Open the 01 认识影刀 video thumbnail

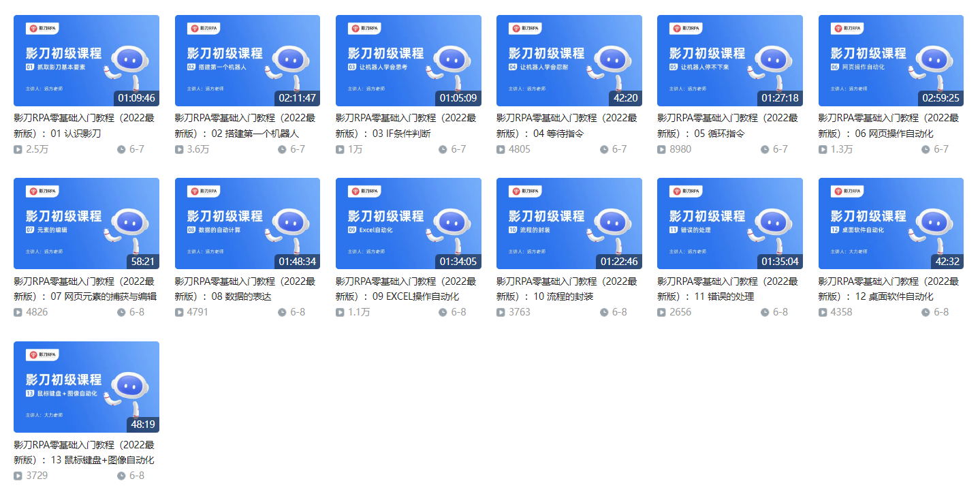86,61
